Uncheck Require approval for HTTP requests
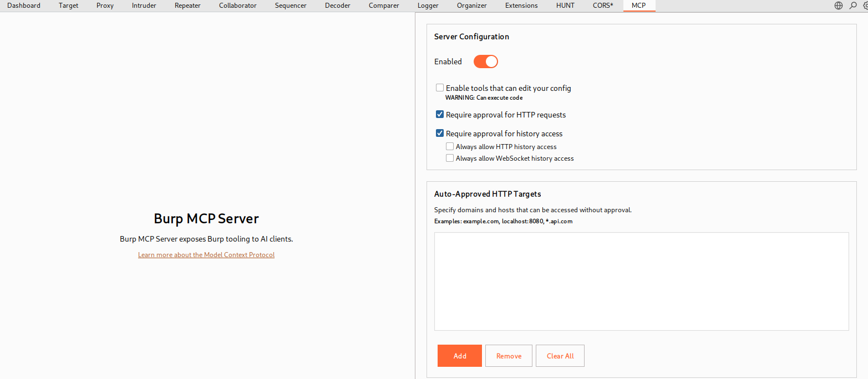Screen dimensions: 868x379 [x=440, y=115]
